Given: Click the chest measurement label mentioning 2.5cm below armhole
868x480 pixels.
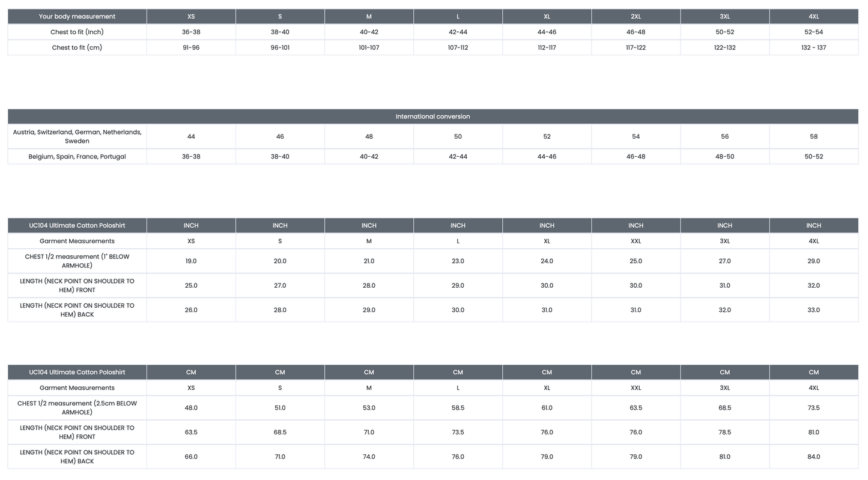Looking at the screenshot, I should (77, 408).
